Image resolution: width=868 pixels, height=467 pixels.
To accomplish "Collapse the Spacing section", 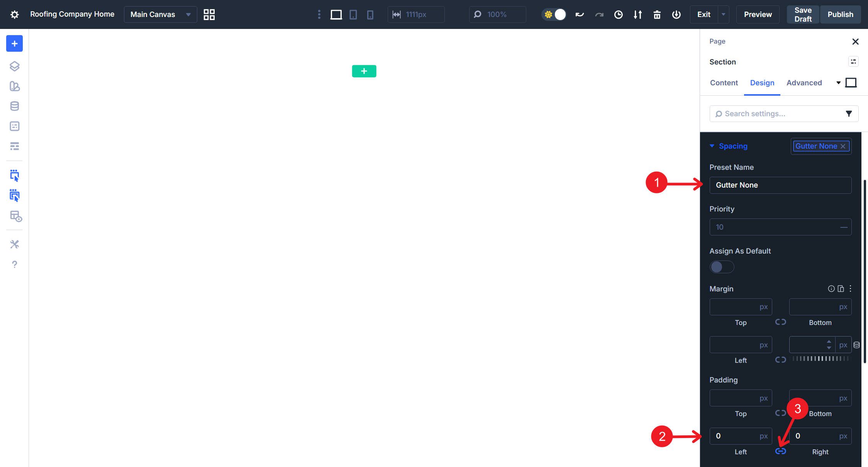I will point(712,146).
